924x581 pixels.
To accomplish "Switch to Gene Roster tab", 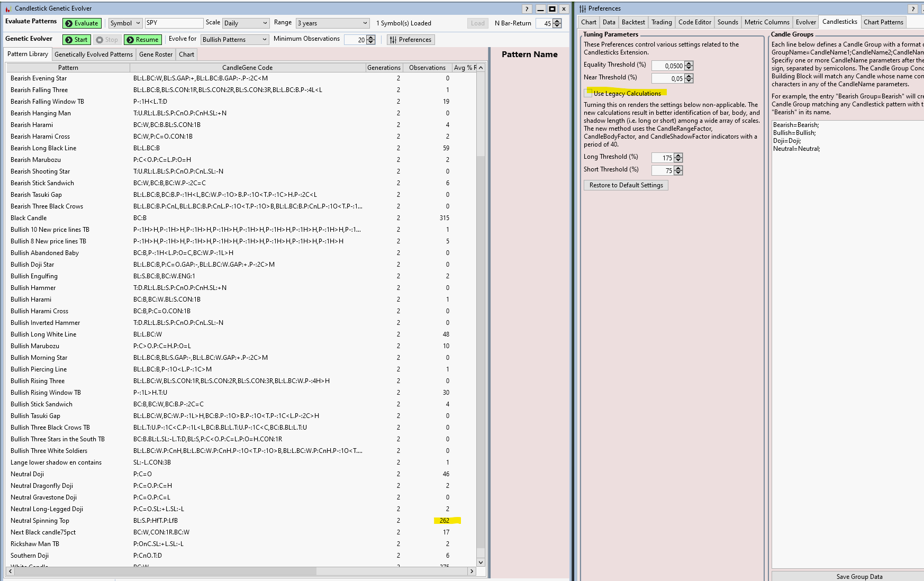I will (x=156, y=55).
